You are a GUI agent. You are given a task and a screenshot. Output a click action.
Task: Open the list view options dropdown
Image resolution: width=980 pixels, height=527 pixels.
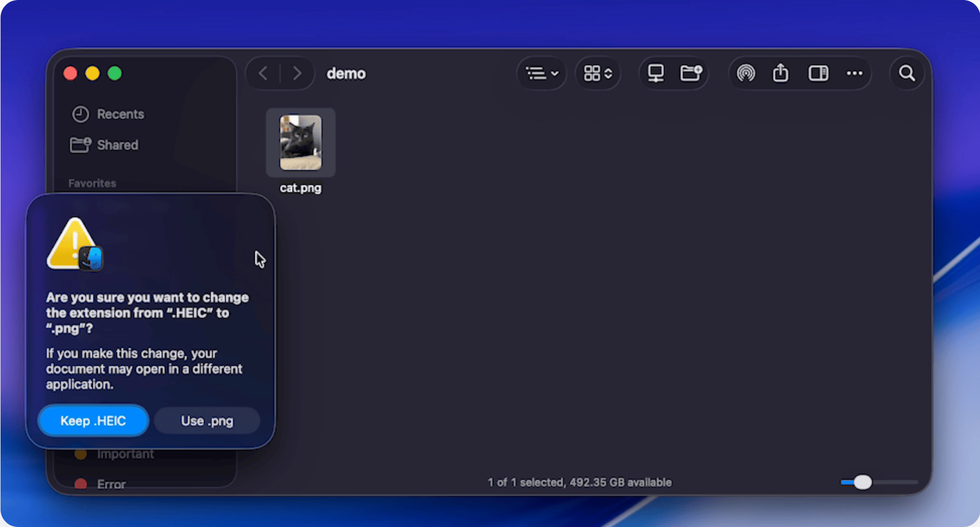tap(541, 73)
